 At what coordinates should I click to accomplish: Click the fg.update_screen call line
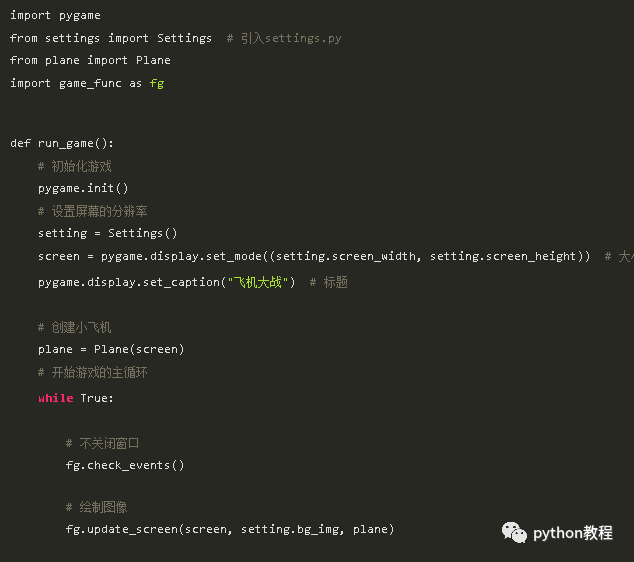point(230,529)
